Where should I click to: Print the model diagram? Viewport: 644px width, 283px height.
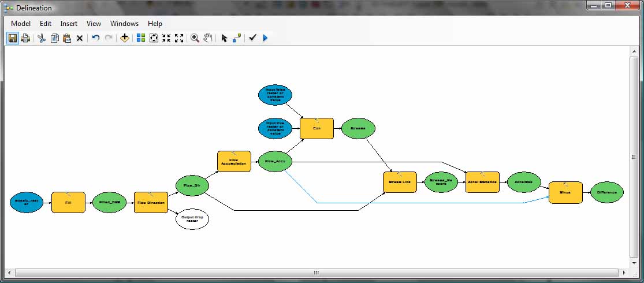[25, 38]
